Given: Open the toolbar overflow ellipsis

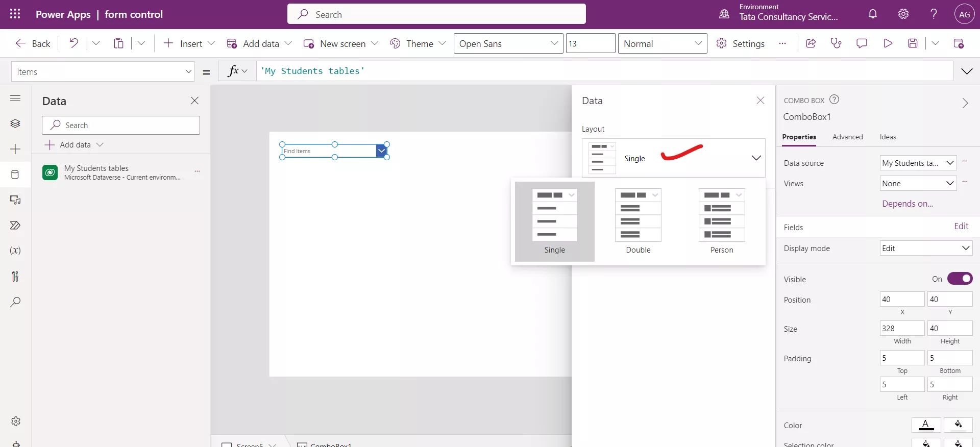Looking at the screenshot, I should 782,43.
